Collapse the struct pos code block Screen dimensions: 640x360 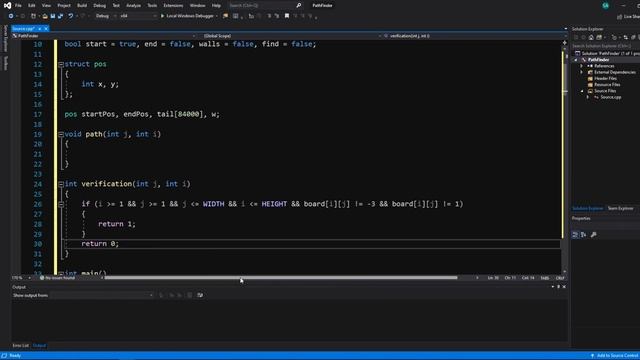(x=61, y=64)
